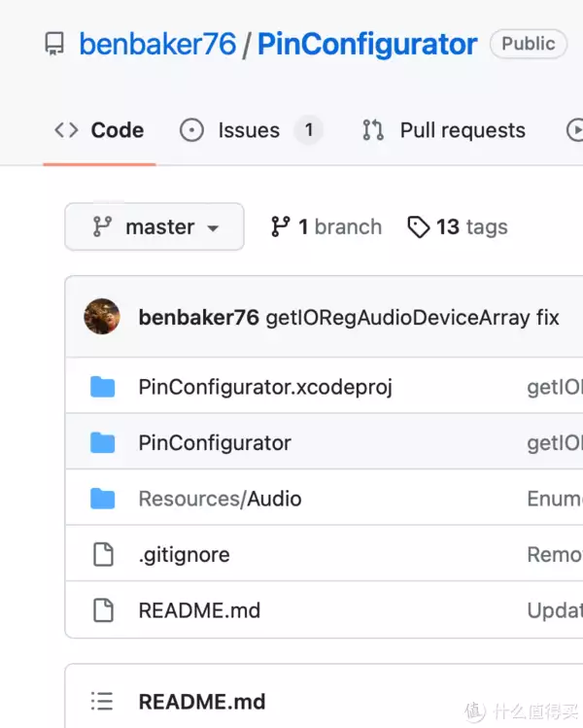Open the master branch dropdown

(x=154, y=226)
